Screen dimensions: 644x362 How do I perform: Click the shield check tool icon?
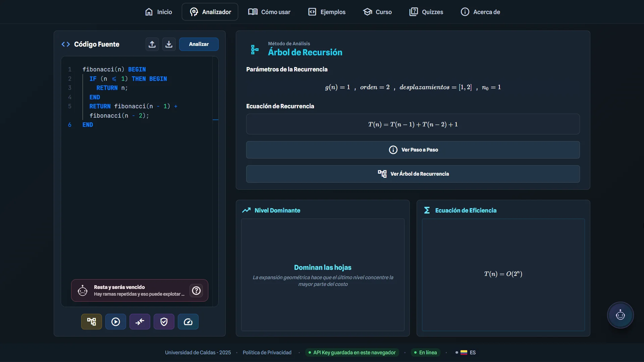click(164, 322)
